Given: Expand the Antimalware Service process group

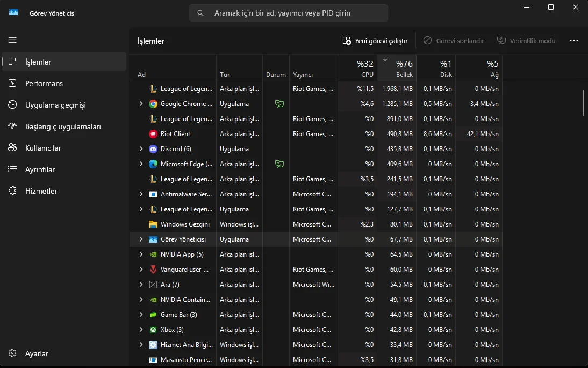Looking at the screenshot, I should (141, 194).
